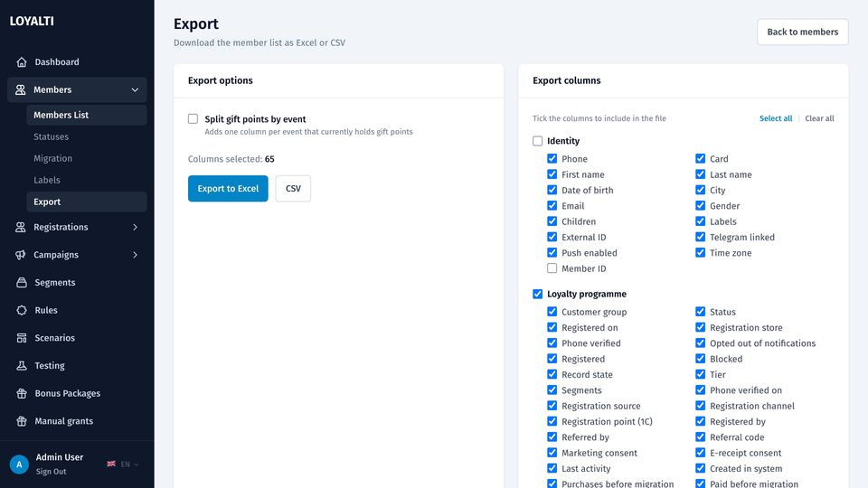Image resolution: width=868 pixels, height=488 pixels.
Task: Open the Segments page
Action: (x=77, y=282)
